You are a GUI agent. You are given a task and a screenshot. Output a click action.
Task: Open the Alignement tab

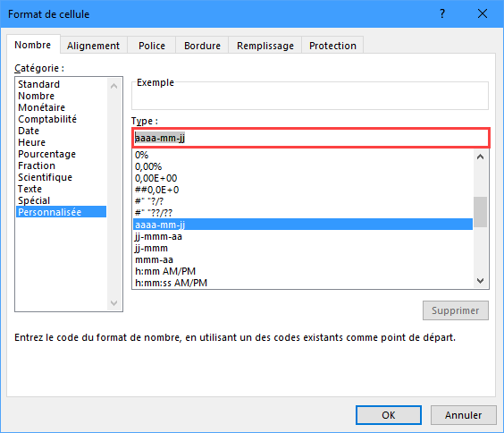pos(93,46)
